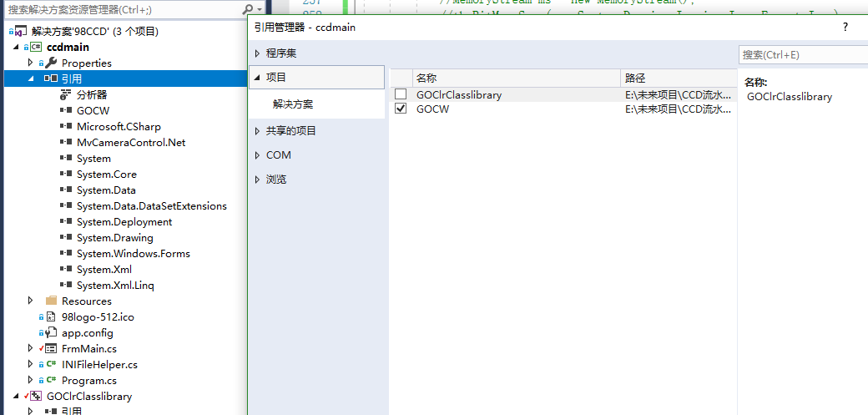Screen dimensions: 868x415
Task: Sort by the 路径 column header
Action: 679,78
